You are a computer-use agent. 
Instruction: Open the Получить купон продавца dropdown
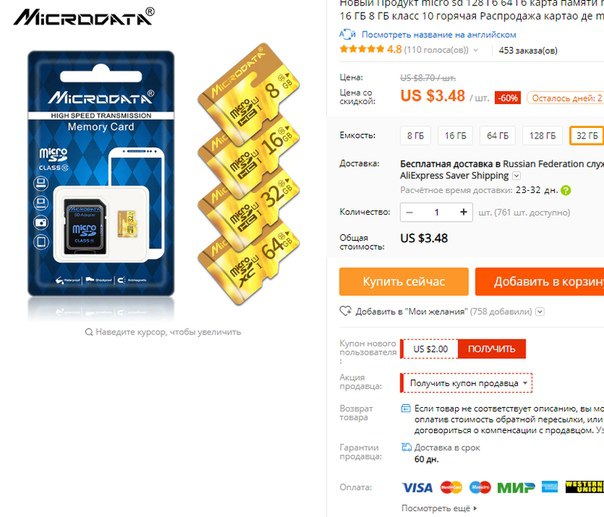point(466,383)
